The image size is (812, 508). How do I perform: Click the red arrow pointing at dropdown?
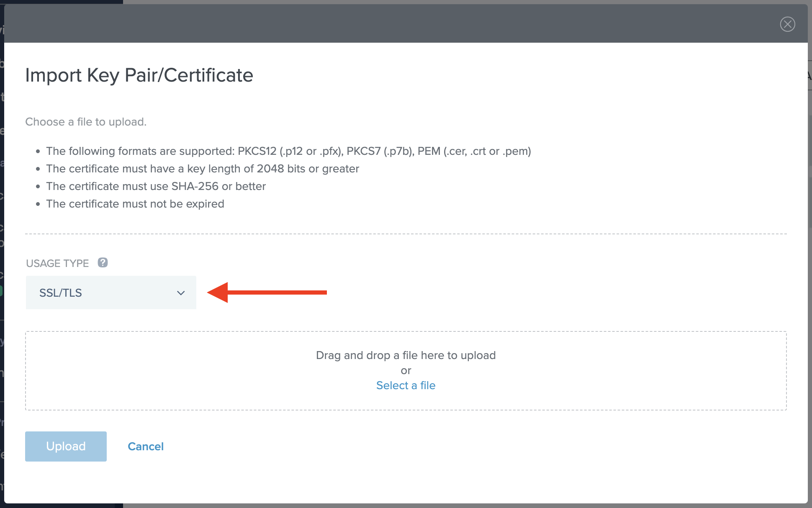tap(268, 292)
